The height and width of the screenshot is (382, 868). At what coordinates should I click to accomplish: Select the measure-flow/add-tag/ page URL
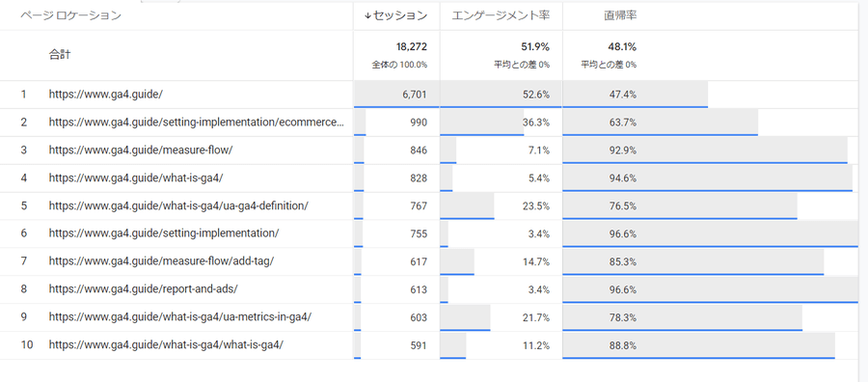(x=162, y=261)
